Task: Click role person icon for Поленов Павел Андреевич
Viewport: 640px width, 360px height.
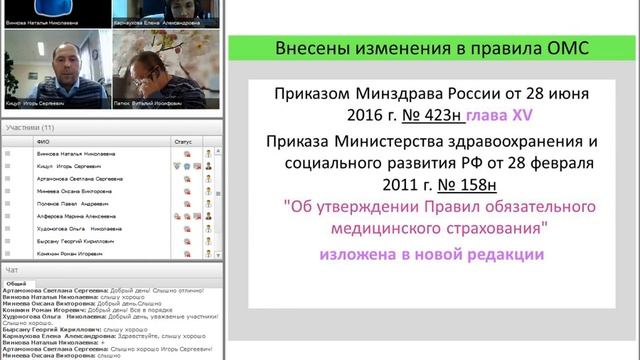Action: 209,204
